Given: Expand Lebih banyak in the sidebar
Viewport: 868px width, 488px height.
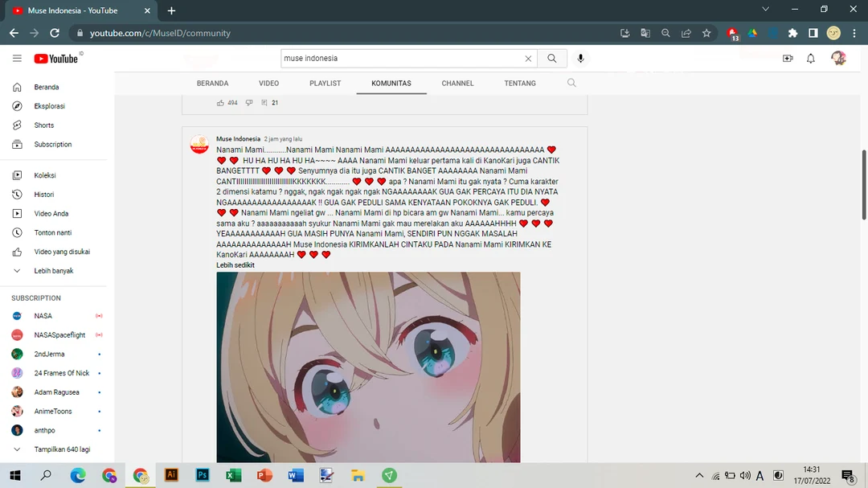Looking at the screenshot, I should coord(53,271).
